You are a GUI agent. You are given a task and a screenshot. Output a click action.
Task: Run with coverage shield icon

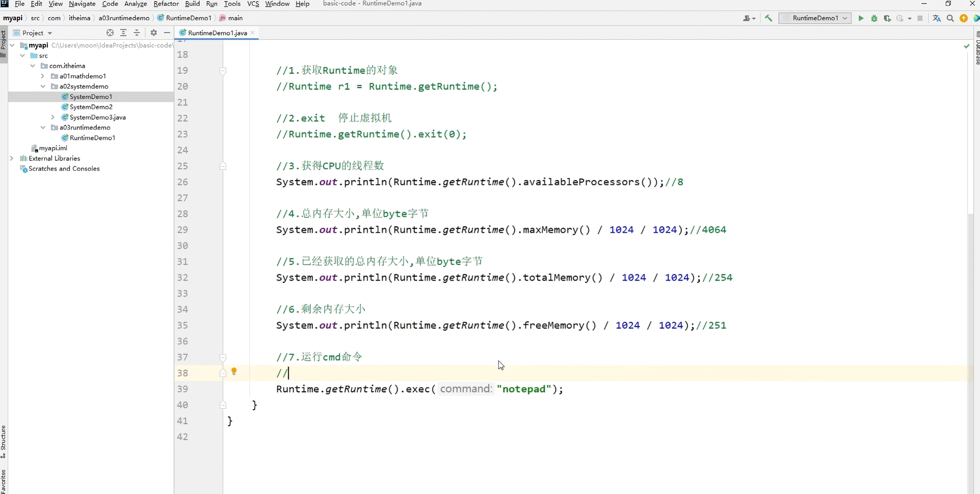point(887,18)
